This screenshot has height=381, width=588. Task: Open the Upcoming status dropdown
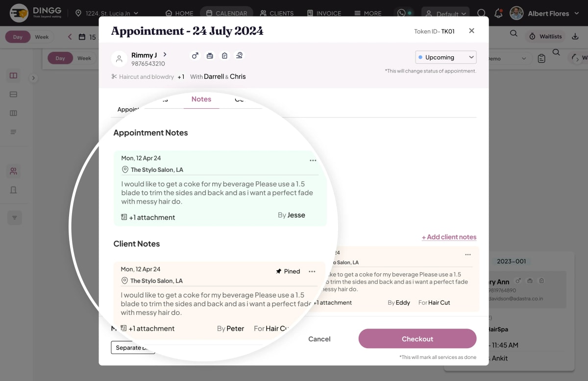coord(446,57)
